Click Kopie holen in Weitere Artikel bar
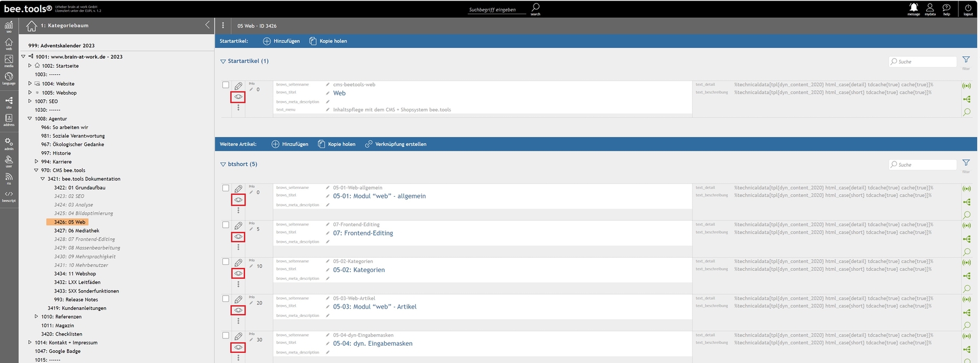The image size is (980, 363). pos(336,144)
